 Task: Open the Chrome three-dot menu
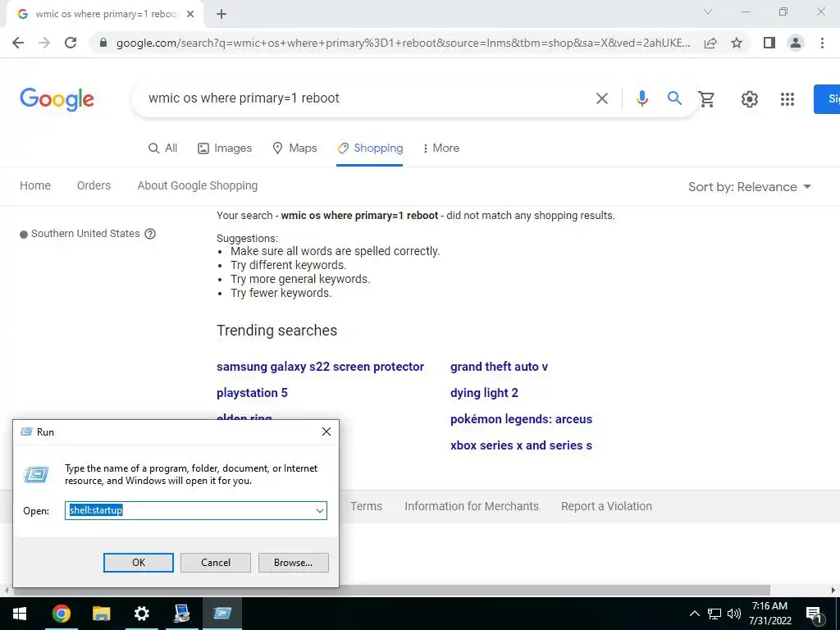[x=822, y=43]
